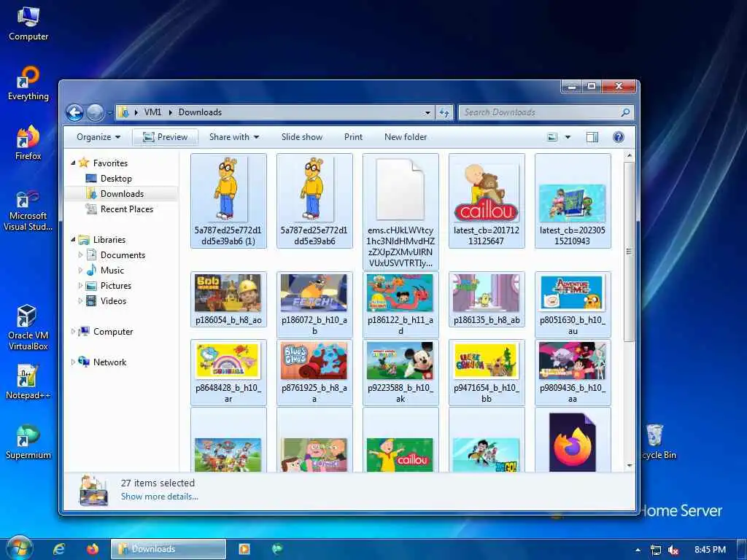
Task: Click the search magnifier icon
Action: pos(625,112)
